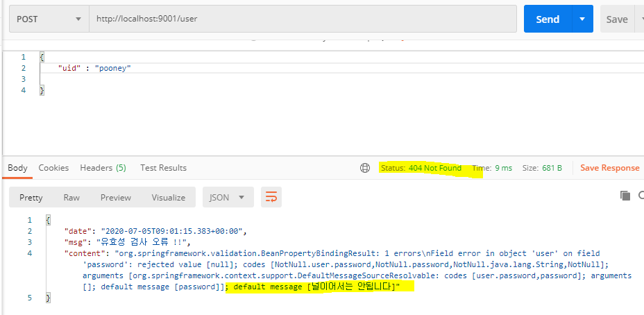Select the Pretty view

pos(31,198)
